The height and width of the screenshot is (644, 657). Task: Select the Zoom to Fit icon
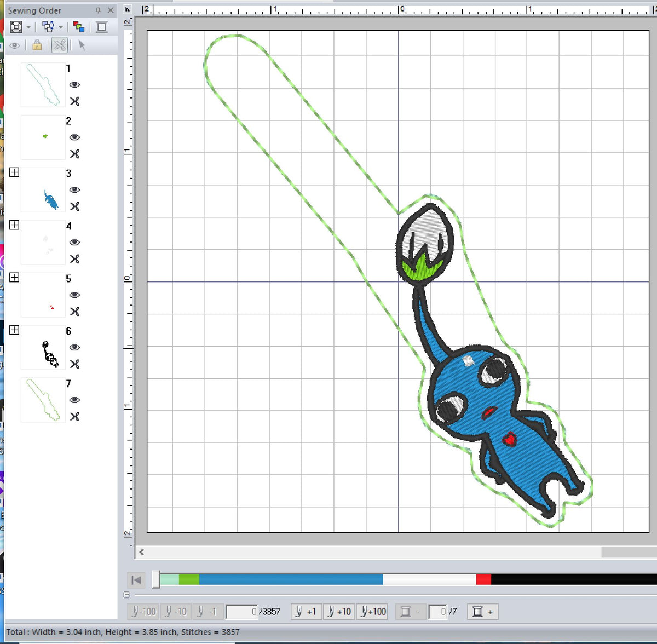pos(15,26)
